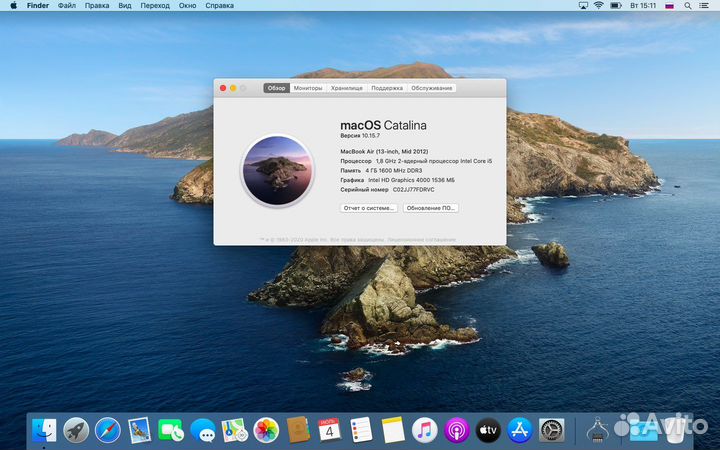Open Finder from the Dock
Image resolution: width=720 pixels, height=450 pixels.
(45, 430)
